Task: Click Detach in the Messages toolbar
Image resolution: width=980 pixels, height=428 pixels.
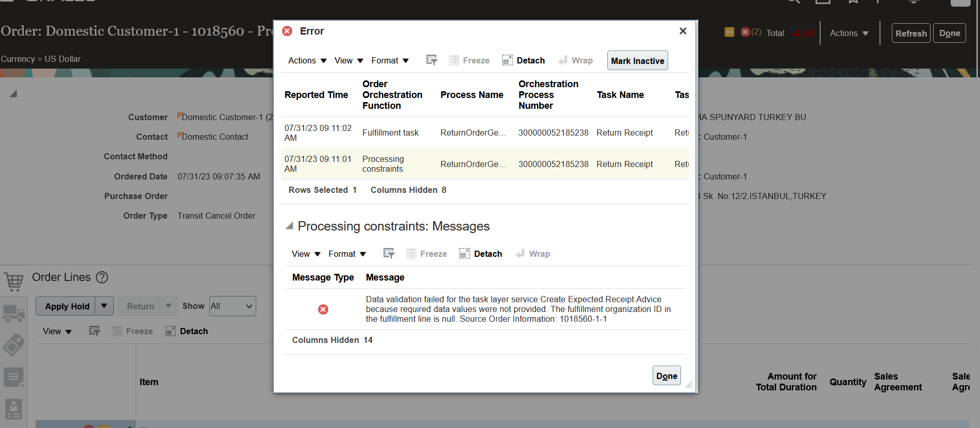Action: (x=480, y=254)
